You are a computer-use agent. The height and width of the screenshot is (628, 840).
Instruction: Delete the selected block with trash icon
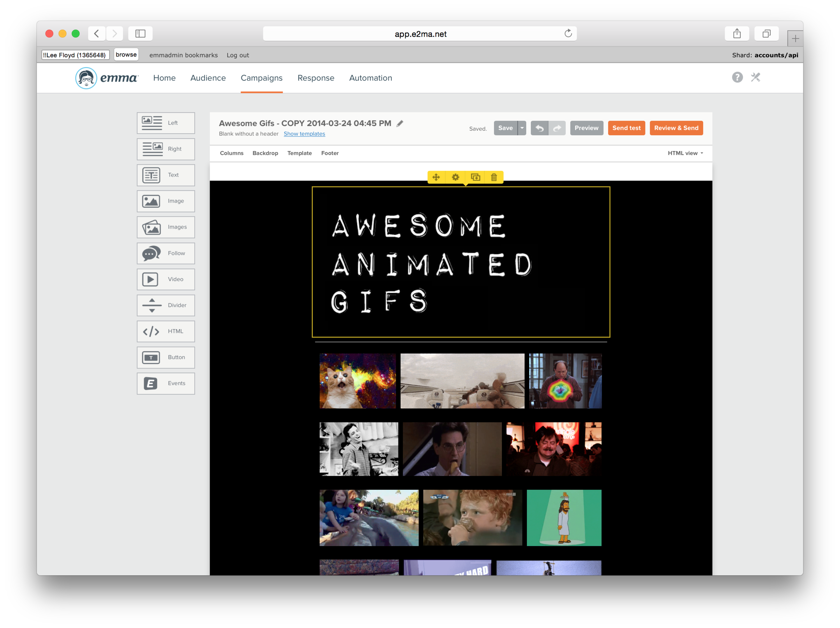pos(494,177)
